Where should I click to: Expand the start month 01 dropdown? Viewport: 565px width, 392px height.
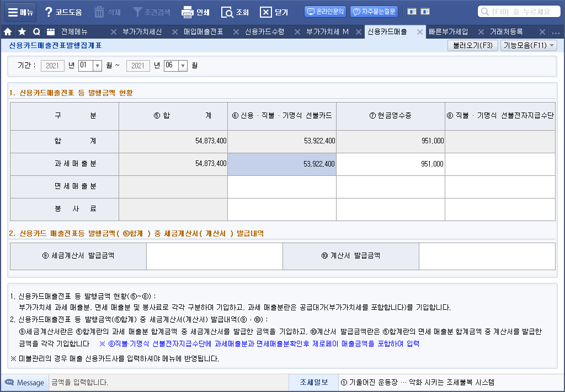pyautogui.click(x=98, y=66)
